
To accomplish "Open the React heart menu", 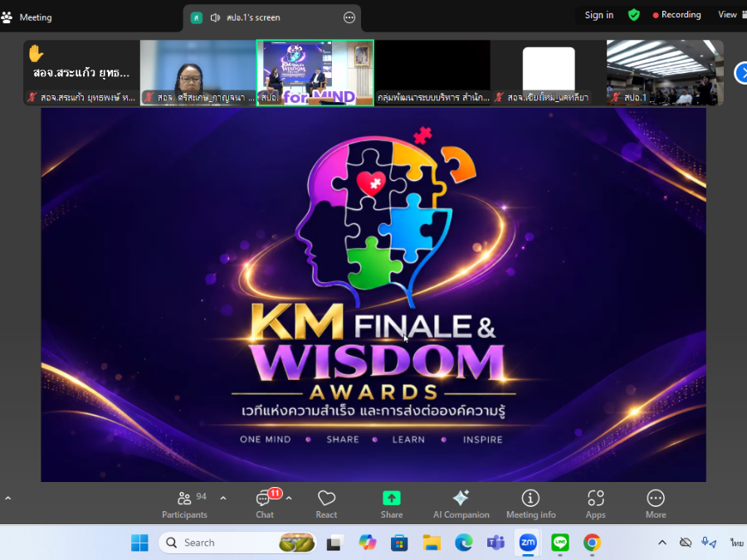I will [x=326, y=504].
